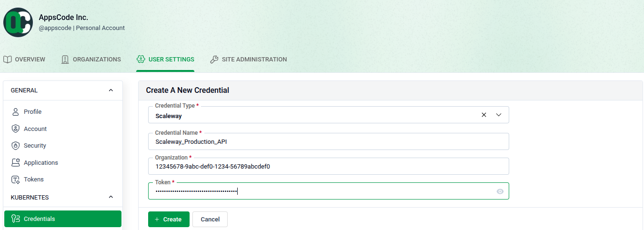
Task: Click the Organizations building icon
Action: 65,60
